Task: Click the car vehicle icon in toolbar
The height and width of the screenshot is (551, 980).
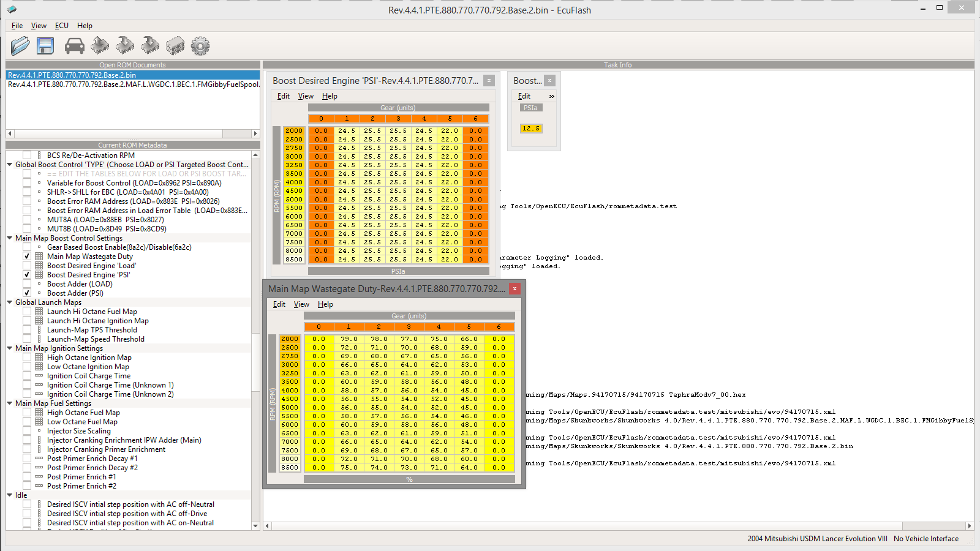Action: tap(74, 46)
